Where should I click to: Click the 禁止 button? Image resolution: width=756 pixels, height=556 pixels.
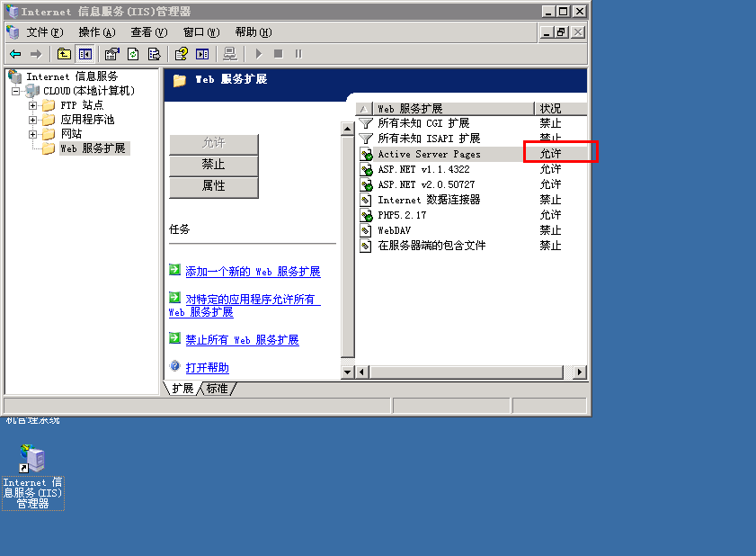tap(214, 165)
